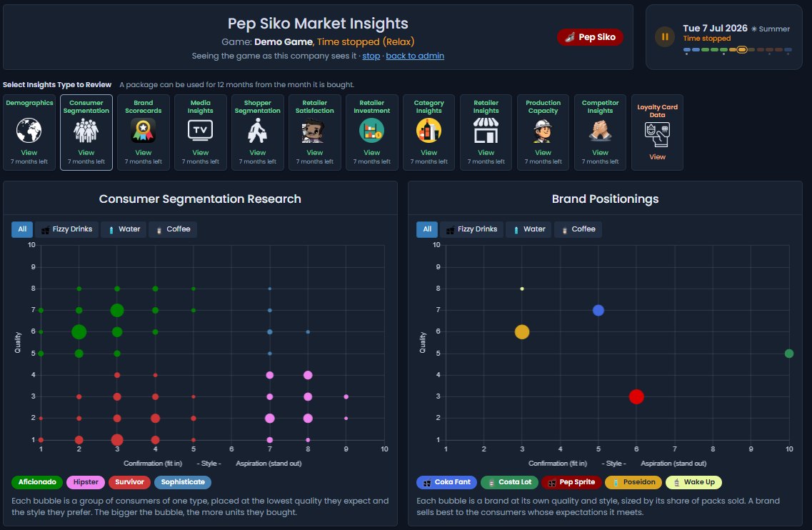Open the Category Insights bottles icon

coord(428,131)
